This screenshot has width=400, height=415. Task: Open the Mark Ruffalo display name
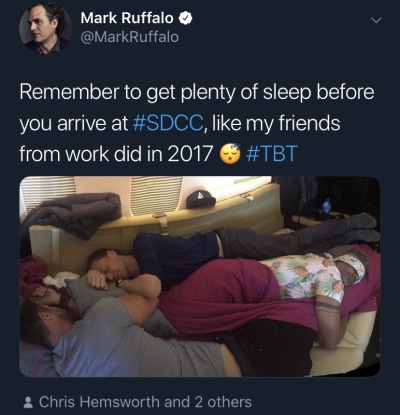(x=127, y=18)
